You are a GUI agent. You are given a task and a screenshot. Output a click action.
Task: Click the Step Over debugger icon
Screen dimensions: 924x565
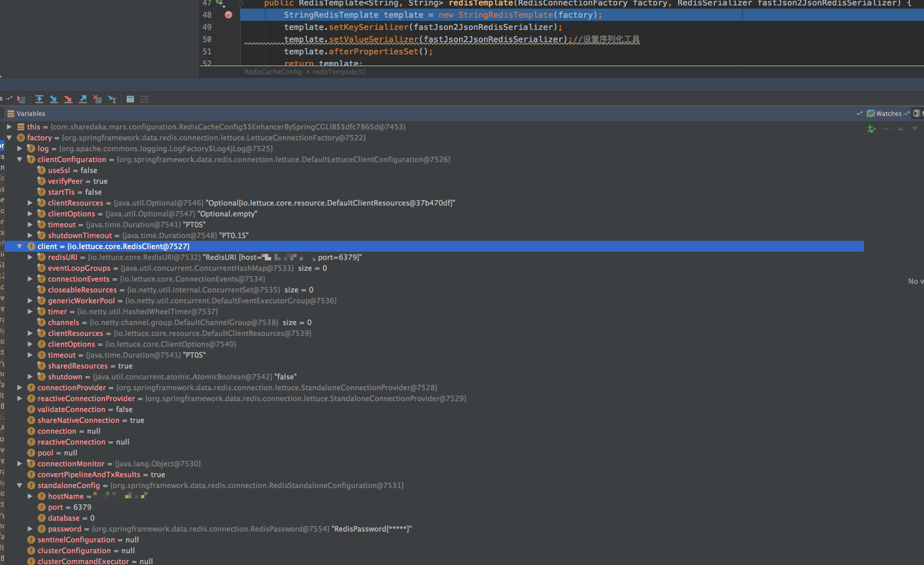(x=39, y=99)
